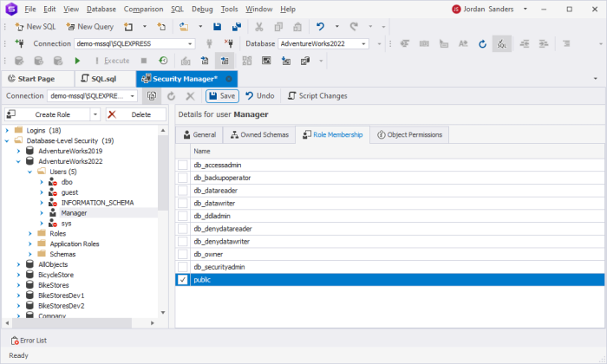Open the Comparison menu
Image resolution: width=607 pixels, height=364 pixels.
coord(143,9)
